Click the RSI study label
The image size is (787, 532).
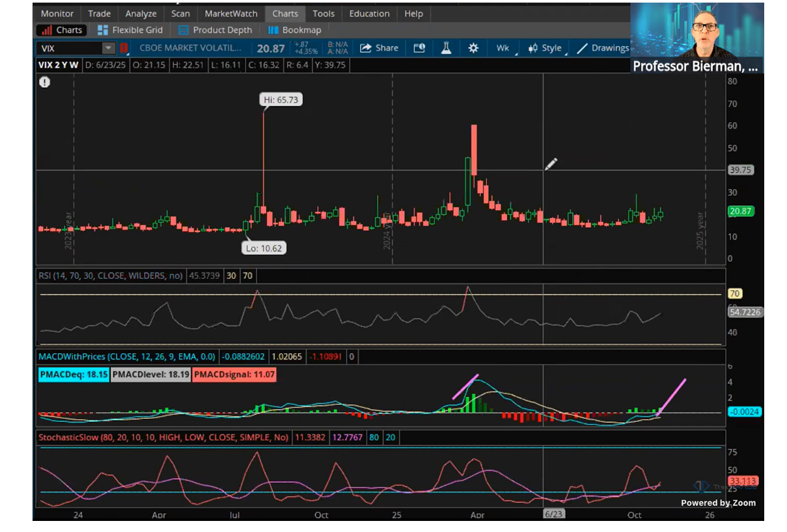[111, 276]
